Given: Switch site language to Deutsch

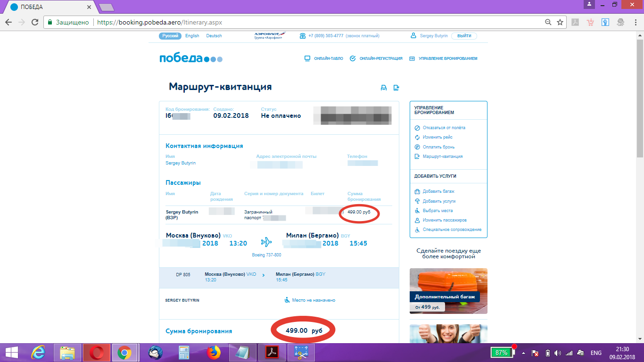Looking at the screenshot, I should click(x=214, y=36).
